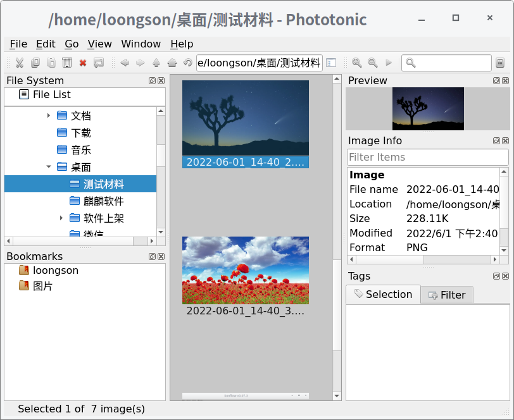Float the Tags panel
The height and width of the screenshot is (420, 514).
click(x=497, y=276)
